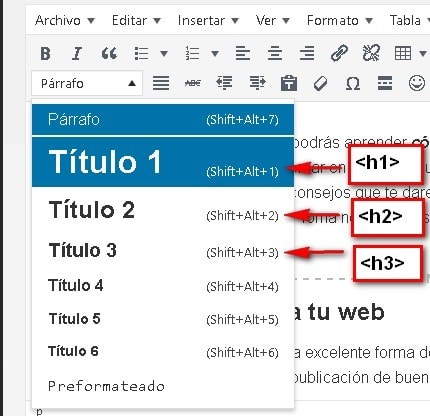Open the Ver menu

point(272,21)
